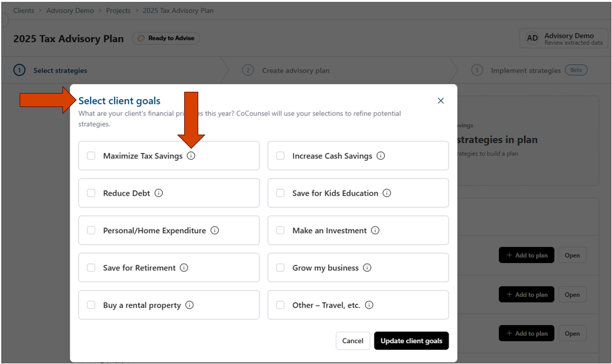The image size is (612, 364).
Task: Show info for Reduce Debt goal
Action: pos(159,193)
